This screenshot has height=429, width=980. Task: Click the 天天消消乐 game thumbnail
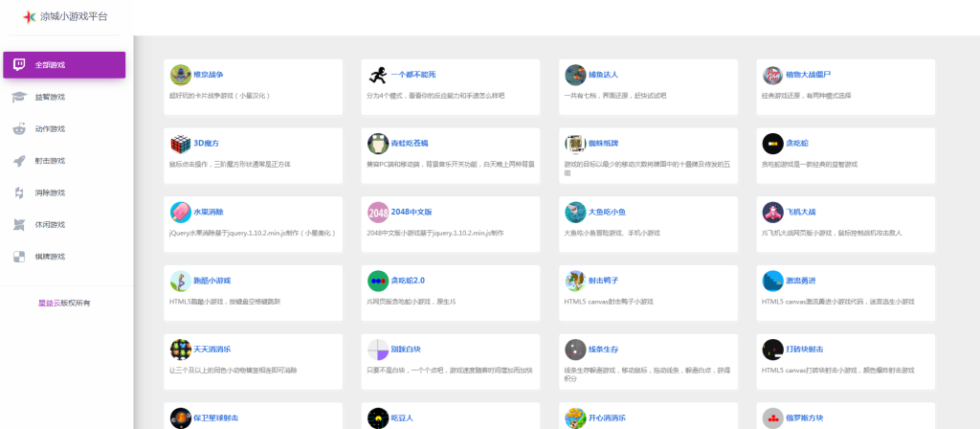pyautogui.click(x=180, y=349)
